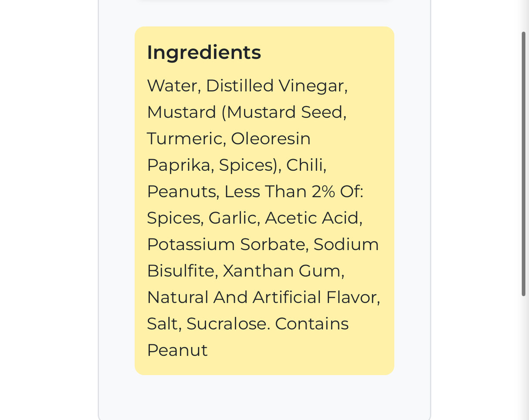Click the Natural And Artificial Flavor text

pyautogui.click(x=263, y=298)
